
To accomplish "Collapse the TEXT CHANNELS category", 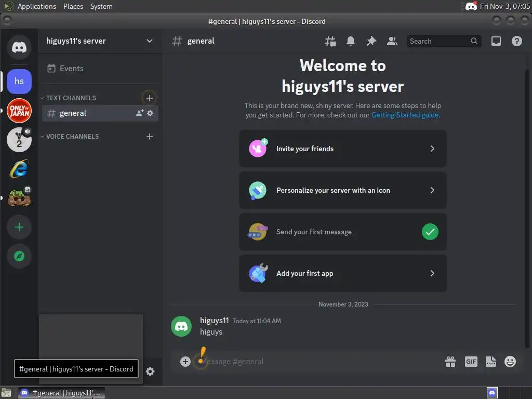I will tap(71, 98).
